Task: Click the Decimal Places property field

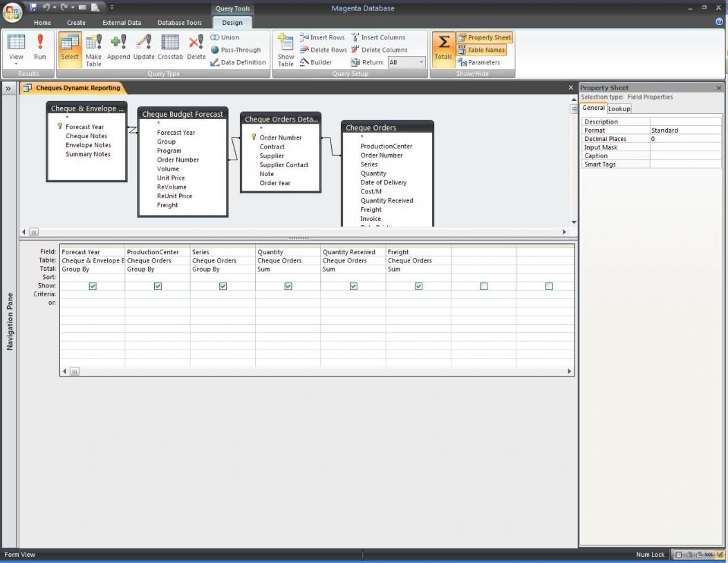Action: point(684,139)
